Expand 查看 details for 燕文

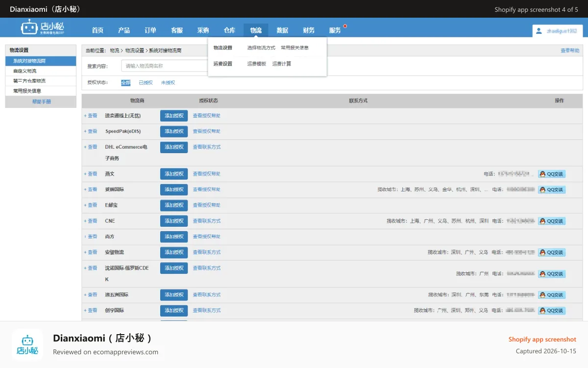tap(91, 174)
